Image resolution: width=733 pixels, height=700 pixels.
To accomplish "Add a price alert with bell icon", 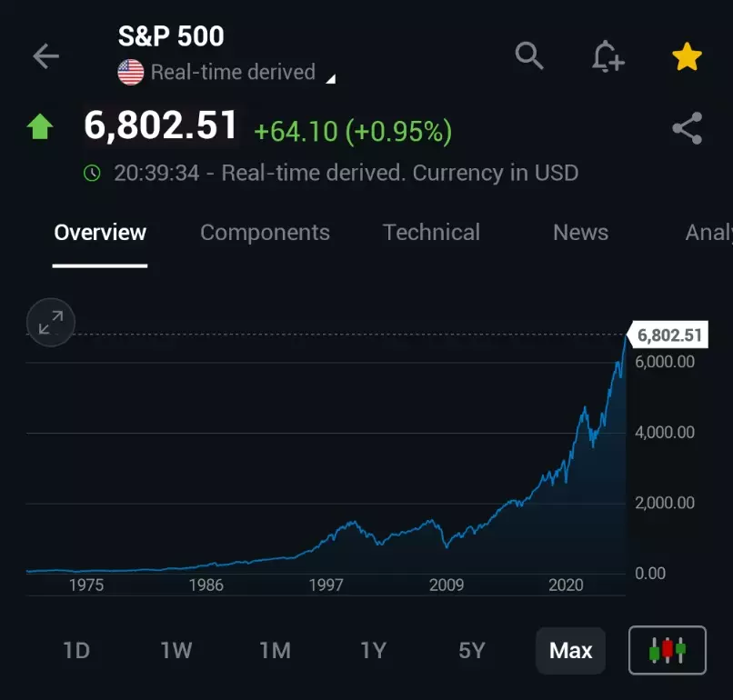I will 607,57.
